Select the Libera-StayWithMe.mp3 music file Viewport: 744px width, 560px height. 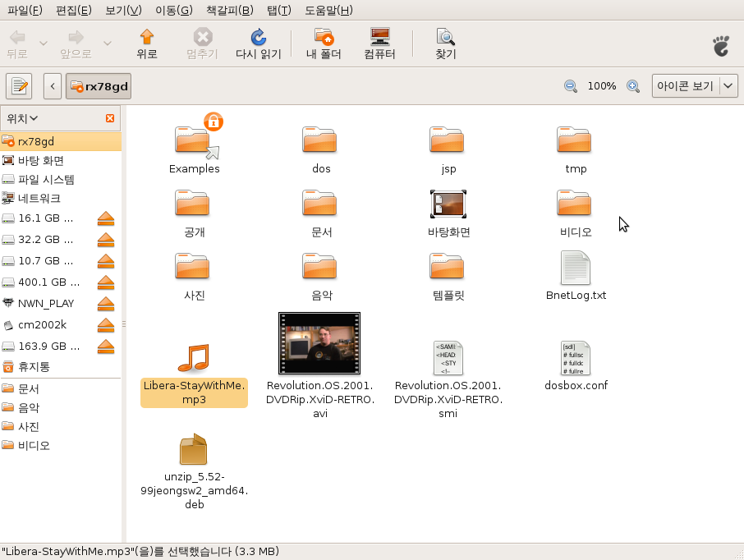194,357
